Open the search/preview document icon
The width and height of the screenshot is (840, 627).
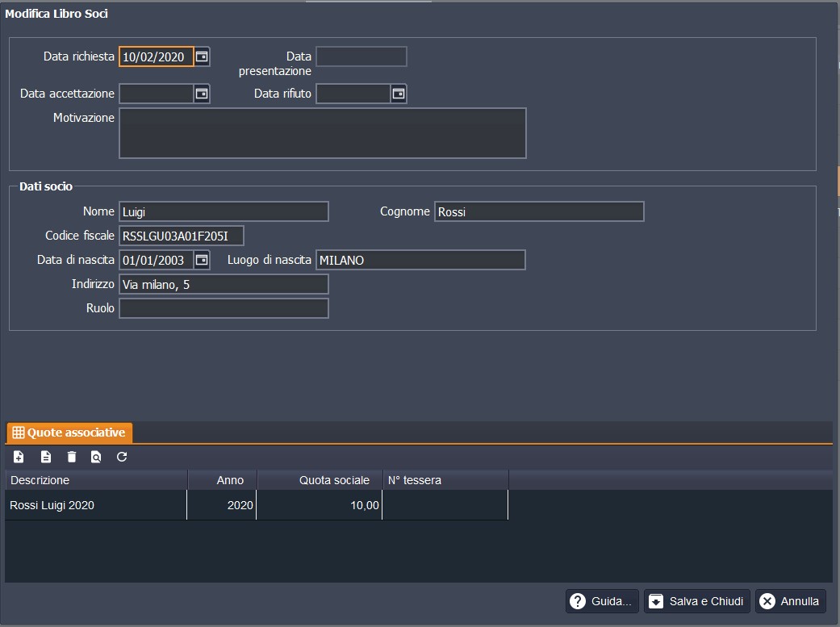coord(96,457)
